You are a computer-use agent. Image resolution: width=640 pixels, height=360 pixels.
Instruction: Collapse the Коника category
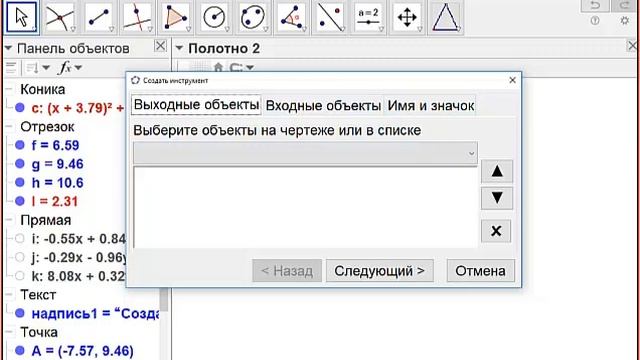[x=8, y=89]
